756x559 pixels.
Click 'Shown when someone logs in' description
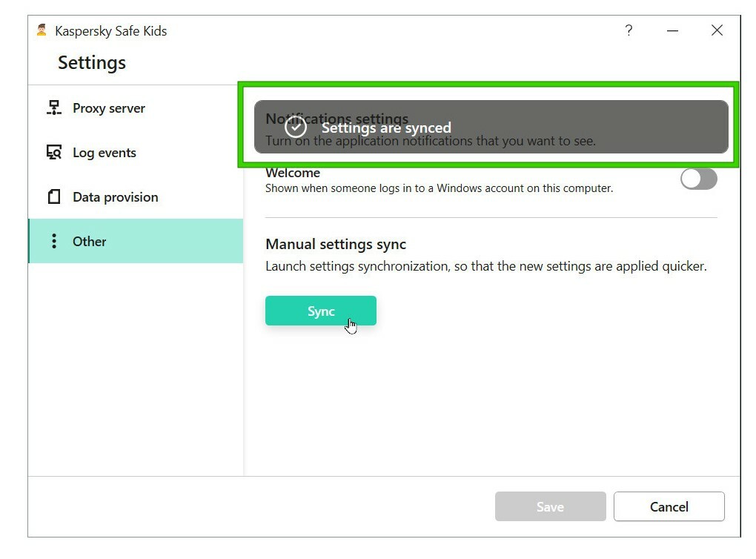tap(440, 188)
